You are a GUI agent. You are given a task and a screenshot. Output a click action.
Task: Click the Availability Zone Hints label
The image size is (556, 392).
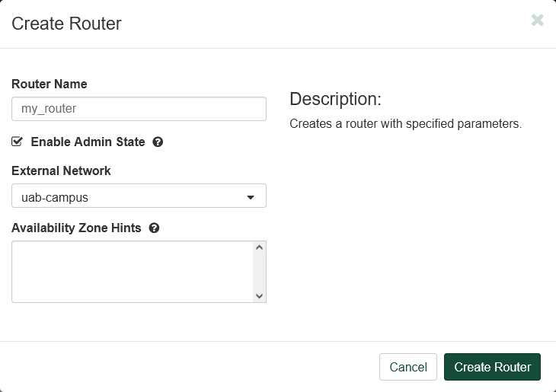coord(76,228)
